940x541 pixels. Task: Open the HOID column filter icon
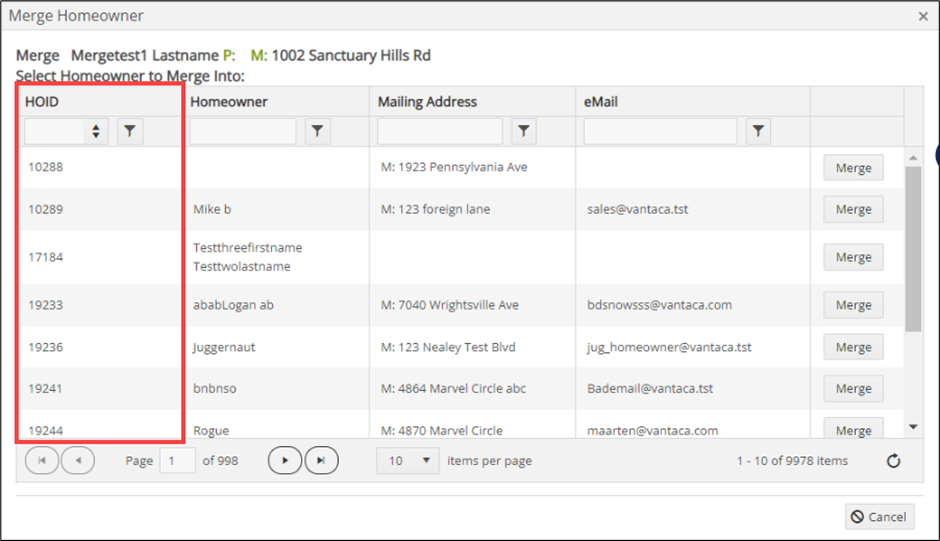click(130, 131)
